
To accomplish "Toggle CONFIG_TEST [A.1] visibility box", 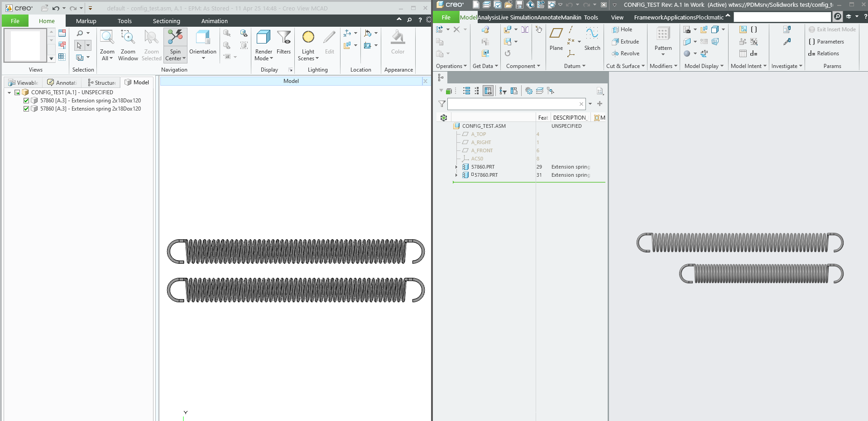I will tap(17, 92).
